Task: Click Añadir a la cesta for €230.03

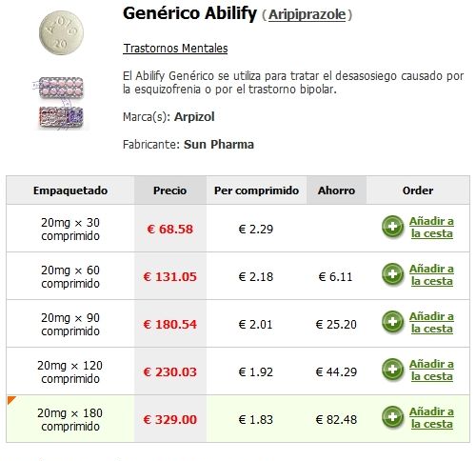Action: pos(431,370)
